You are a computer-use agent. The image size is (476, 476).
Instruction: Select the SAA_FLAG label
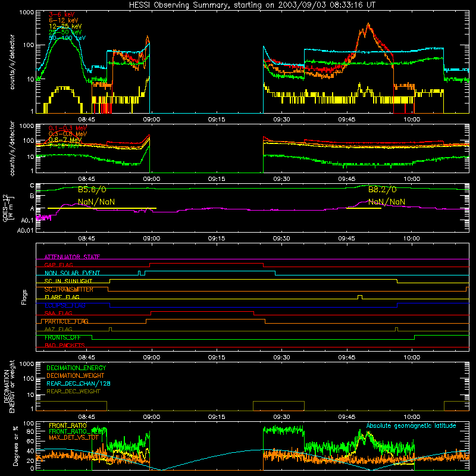[x=58, y=313]
